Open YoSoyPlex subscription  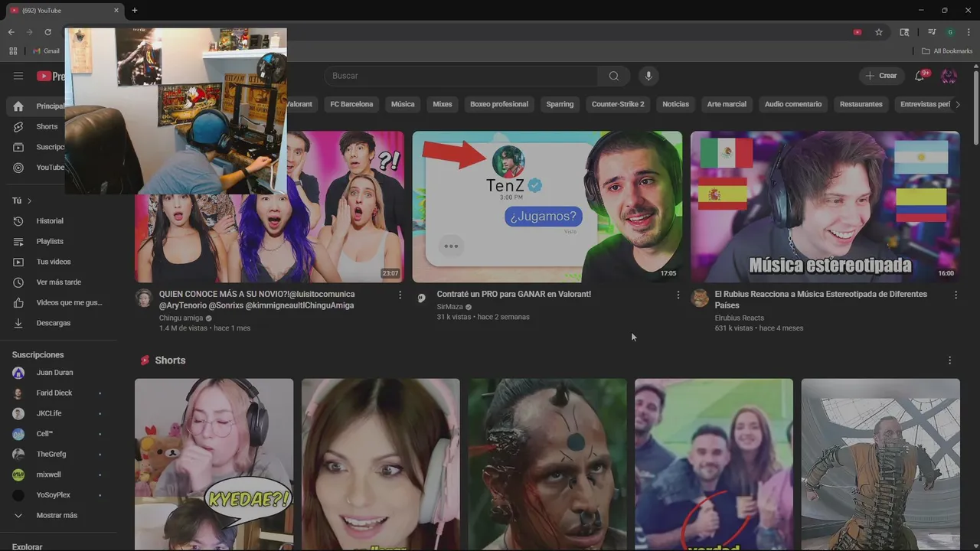pos(58,495)
